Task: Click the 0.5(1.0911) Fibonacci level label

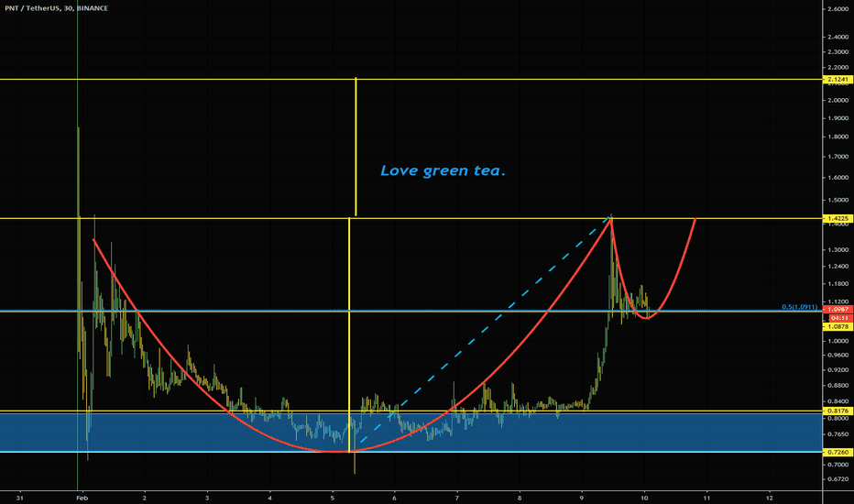Action: [x=799, y=307]
